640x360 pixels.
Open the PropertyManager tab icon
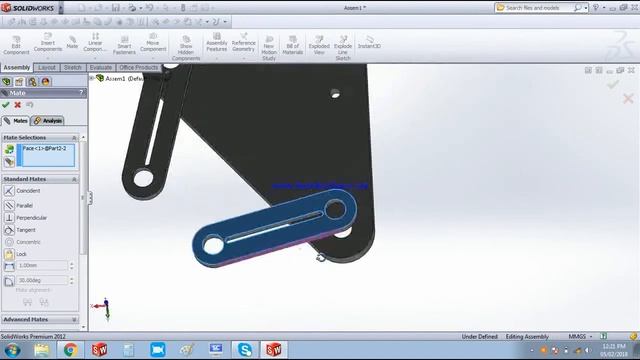19,82
